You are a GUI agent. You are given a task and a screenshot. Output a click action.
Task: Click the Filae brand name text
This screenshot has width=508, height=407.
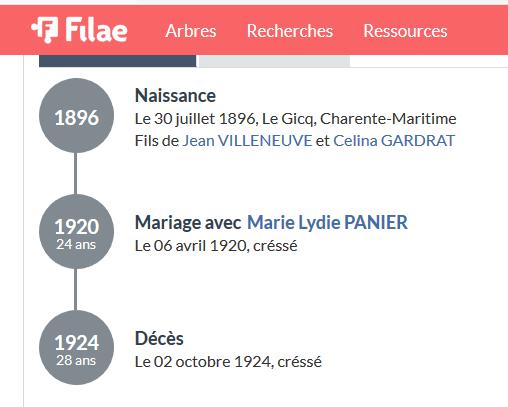tap(96, 30)
